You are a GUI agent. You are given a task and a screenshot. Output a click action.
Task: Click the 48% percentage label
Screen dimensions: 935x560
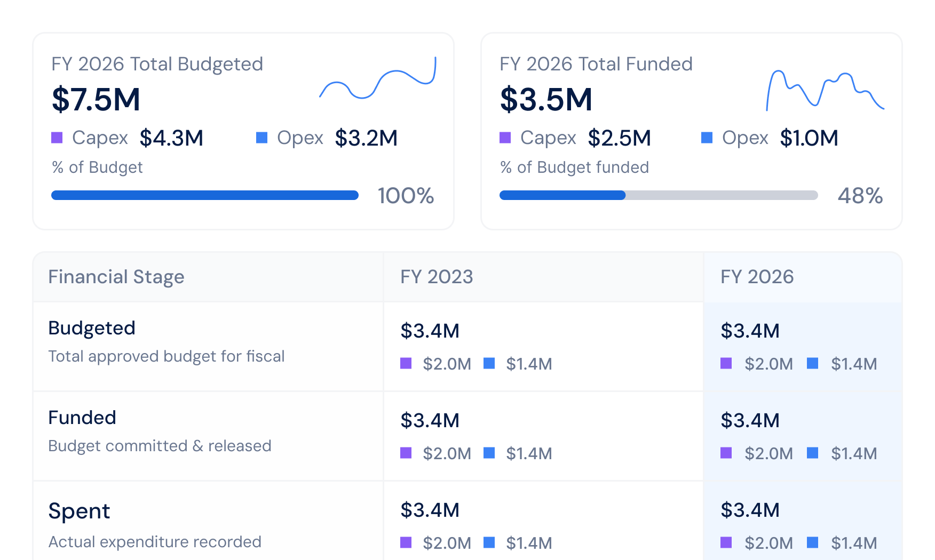pyautogui.click(x=860, y=196)
